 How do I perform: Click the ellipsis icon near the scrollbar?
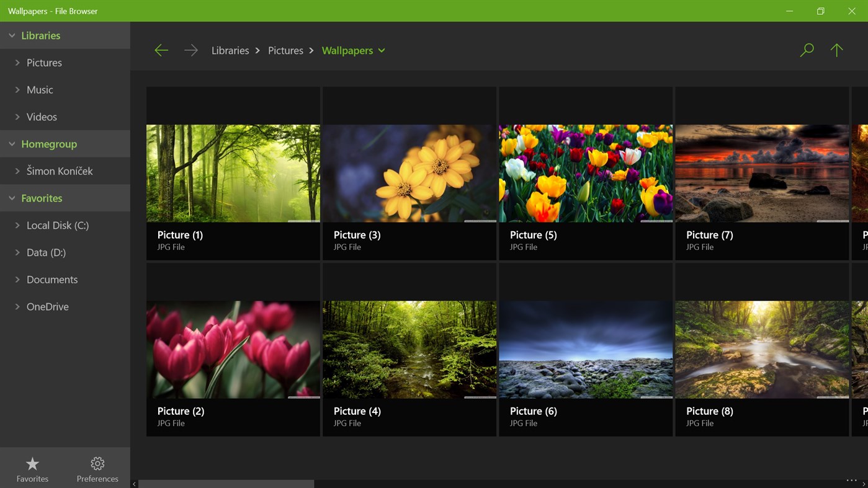[x=852, y=481]
